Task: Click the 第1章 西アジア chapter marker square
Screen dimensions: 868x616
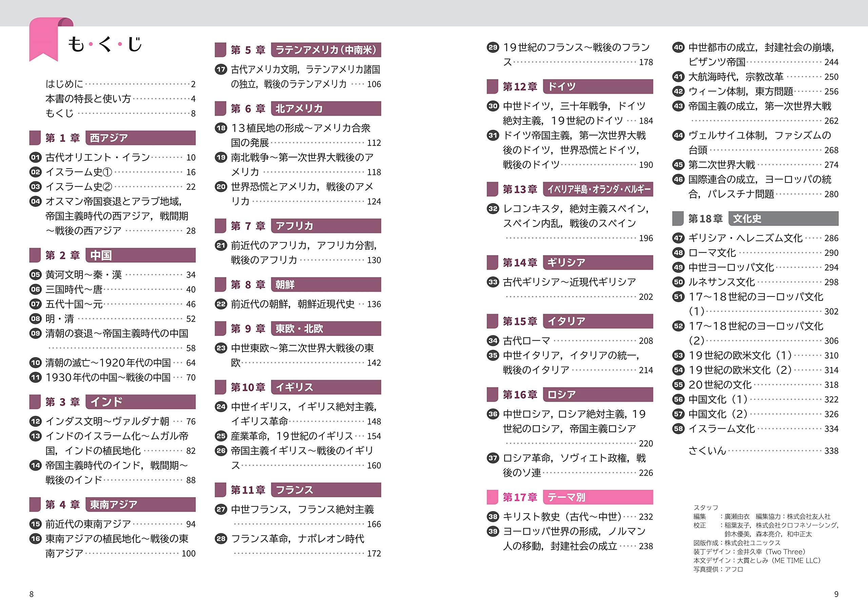Action: tap(36, 138)
